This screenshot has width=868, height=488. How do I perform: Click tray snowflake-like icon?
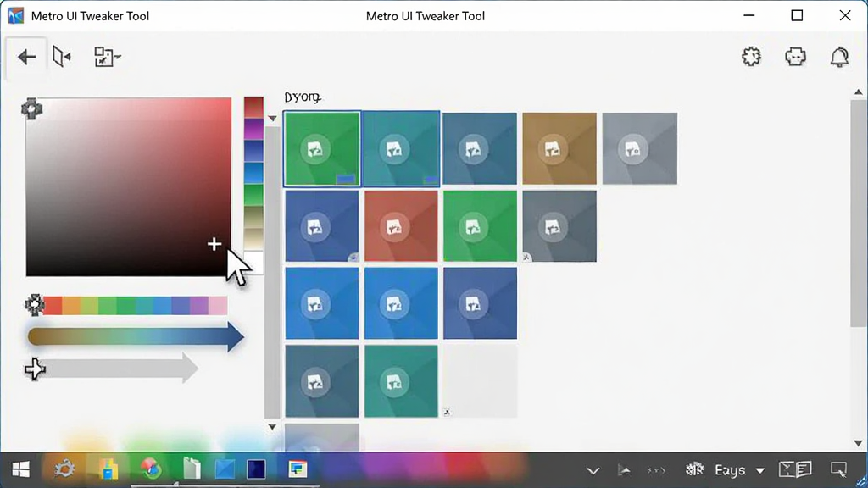[694, 469]
